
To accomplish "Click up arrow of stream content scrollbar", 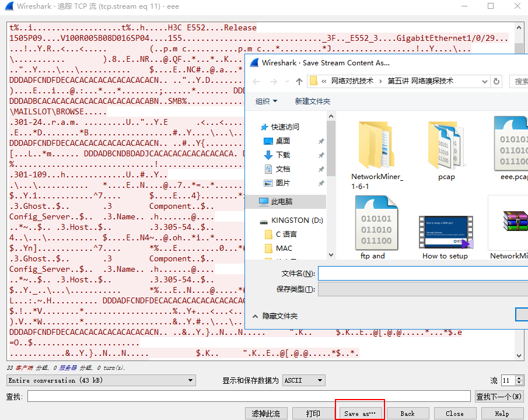I will [519, 27].
